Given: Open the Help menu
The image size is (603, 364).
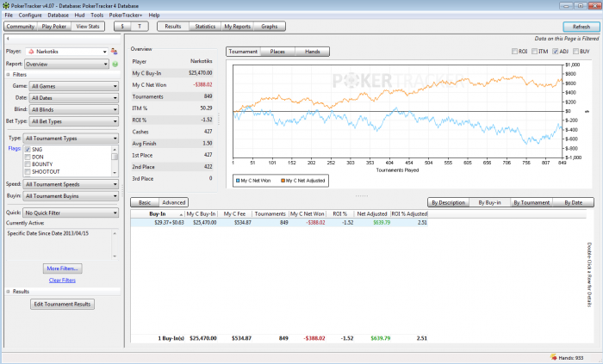Looking at the screenshot, I should pos(154,15).
